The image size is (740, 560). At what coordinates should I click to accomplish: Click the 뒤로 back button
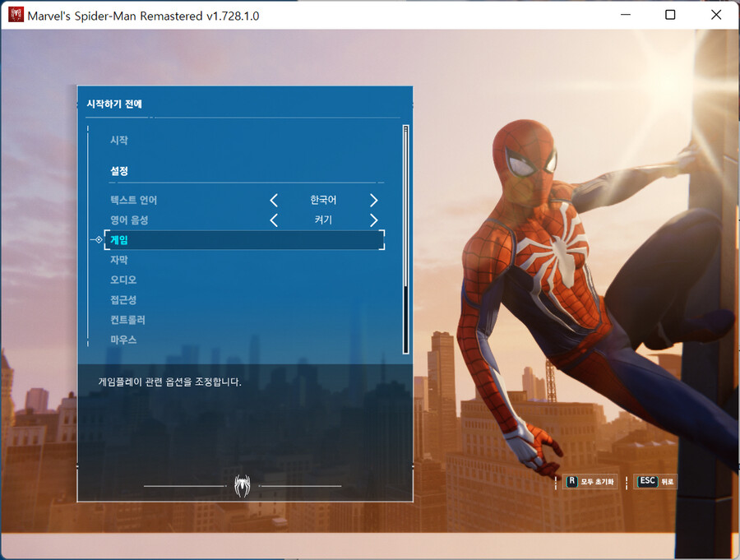click(x=655, y=482)
